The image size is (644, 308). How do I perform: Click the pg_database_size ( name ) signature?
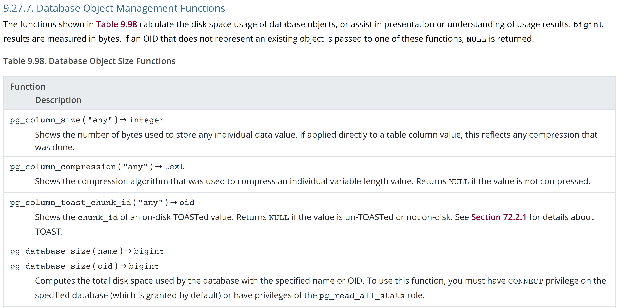click(66, 251)
